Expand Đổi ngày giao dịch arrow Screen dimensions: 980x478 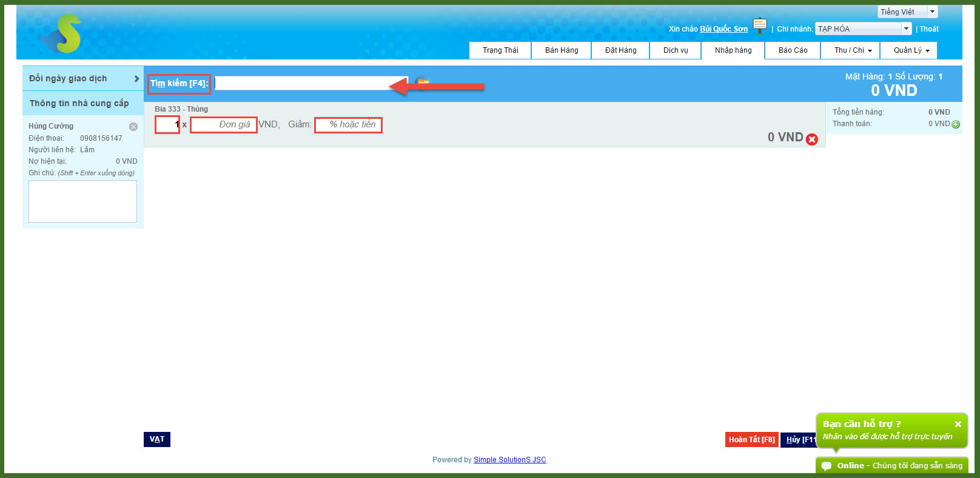(136, 79)
